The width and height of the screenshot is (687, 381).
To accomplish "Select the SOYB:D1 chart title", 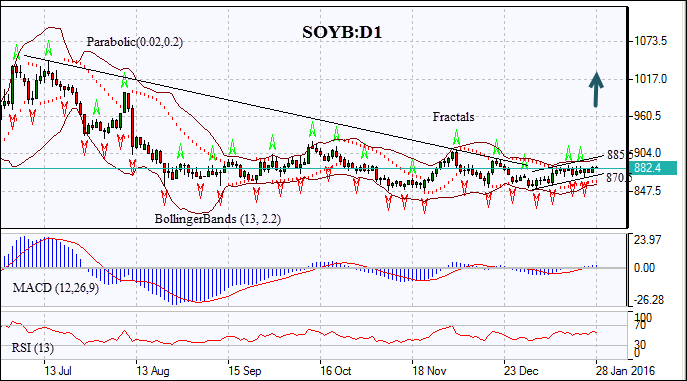I will 342,32.
